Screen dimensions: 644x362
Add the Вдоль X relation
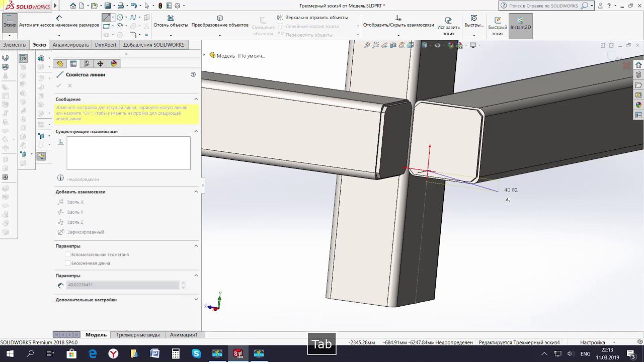coord(75,202)
